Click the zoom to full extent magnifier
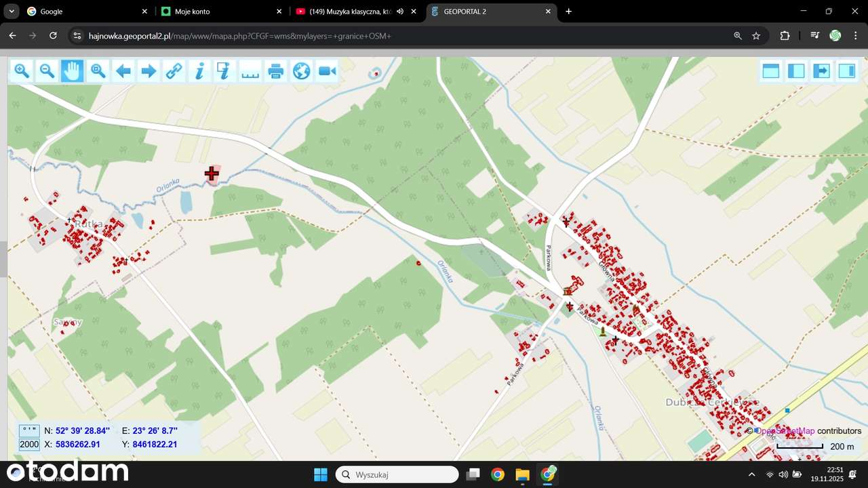Image resolution: width=868 pixels, height=488 pixels. pos(98,70)
